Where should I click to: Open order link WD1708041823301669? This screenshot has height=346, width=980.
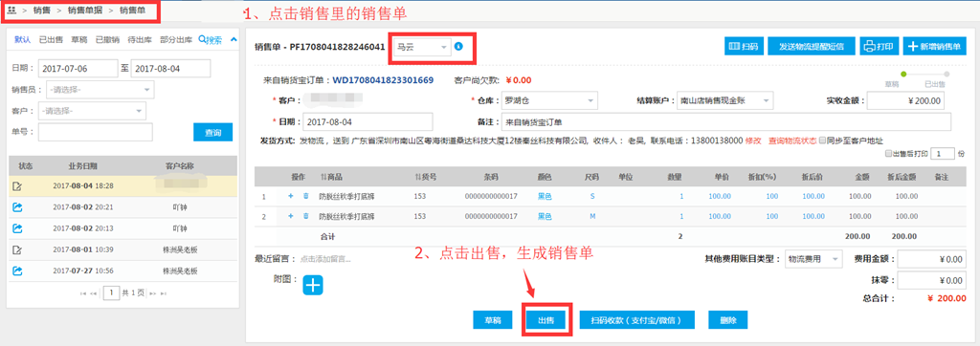point(383,80)
